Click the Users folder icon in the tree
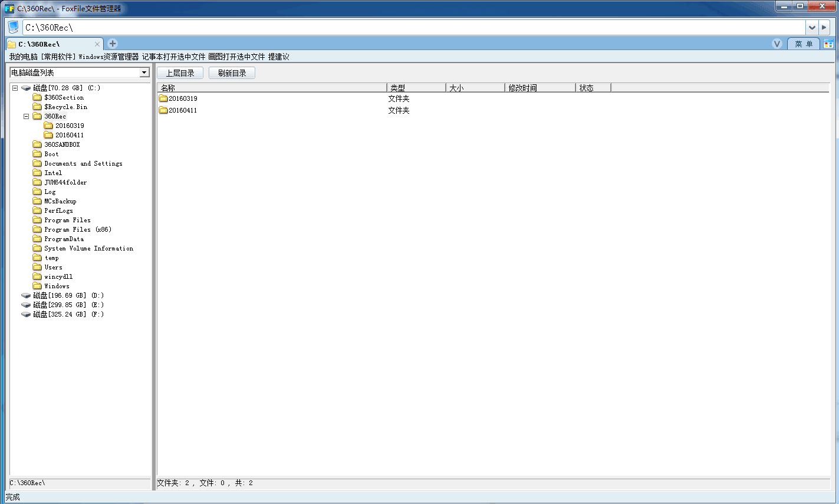The height and width of the screenshot is (504, 839). pyautogui.click(x=37, y=267)
